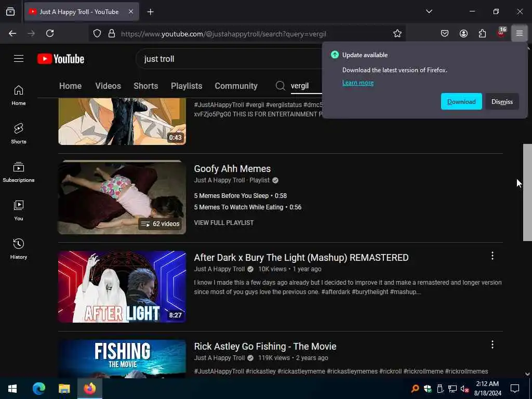The width and height of the screenshot is (532, 399).
Task: Click the scrollbar down arrow
Action: tap(527, 374)
